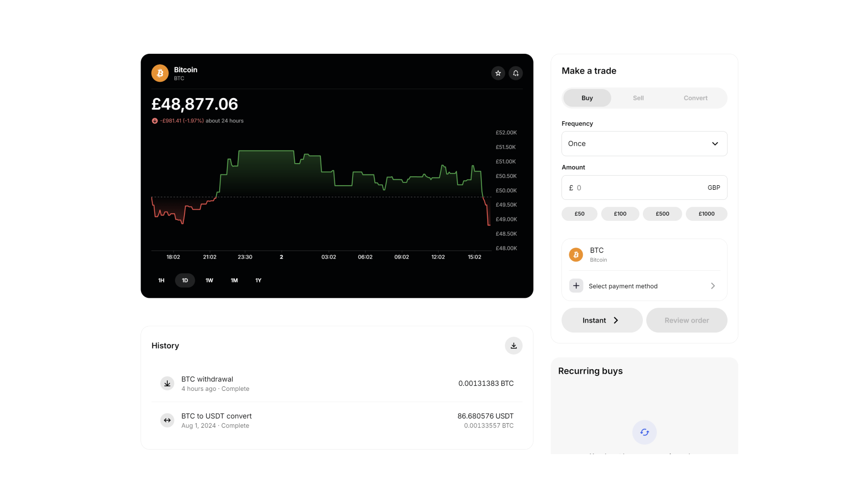Open price alerts with the bell icon

pos(515,73)
